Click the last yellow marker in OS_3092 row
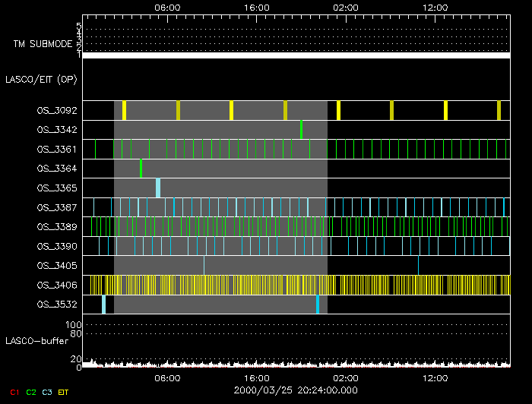 [499, 110]
